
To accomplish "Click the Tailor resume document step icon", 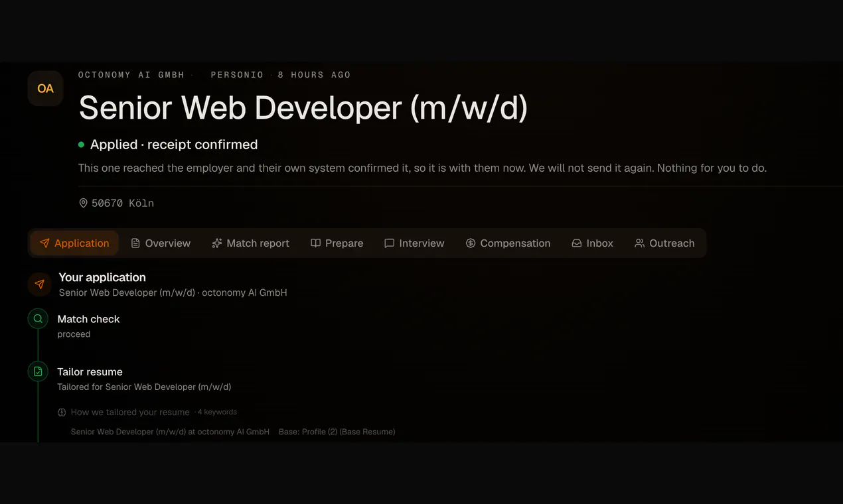I will pyautogui.click(x=38, y=371).
